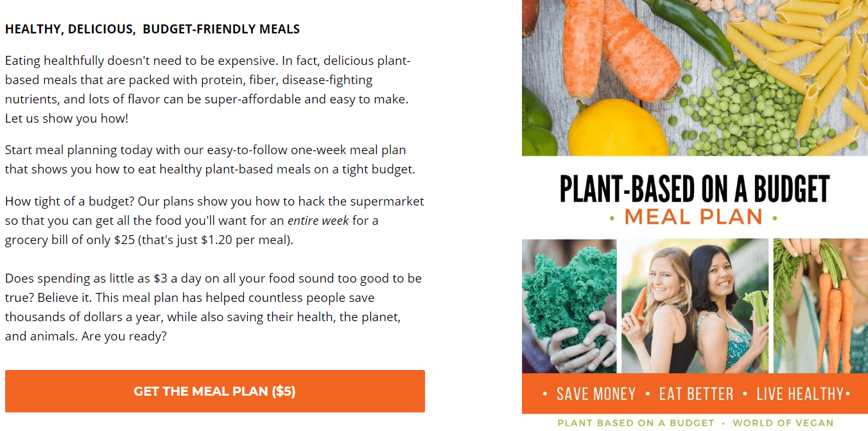The width and height of the screenshot is (868, 431).
Task: Click the photo of two smiling women
Action: pyautogui.click(x=695, y=306)
